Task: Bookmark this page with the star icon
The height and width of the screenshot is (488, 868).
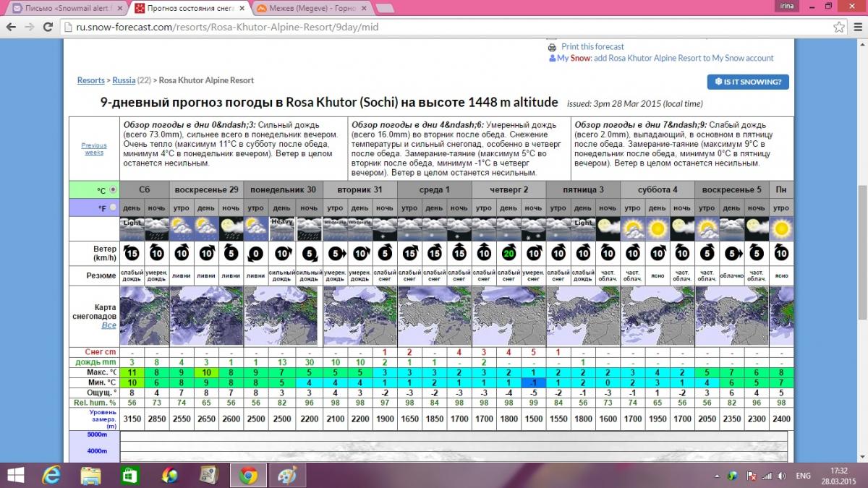Action: click(x=838, y=27)
